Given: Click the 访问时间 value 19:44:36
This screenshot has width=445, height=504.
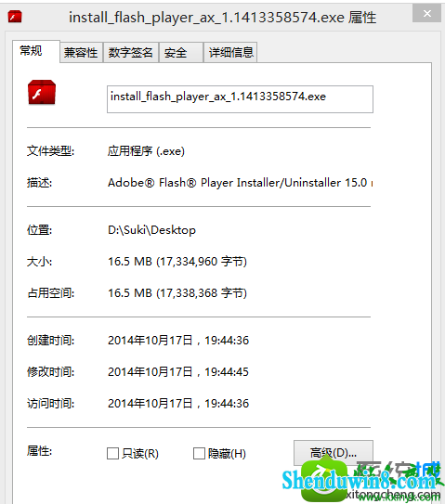Looking at the screenshot, I should [178, 403].
